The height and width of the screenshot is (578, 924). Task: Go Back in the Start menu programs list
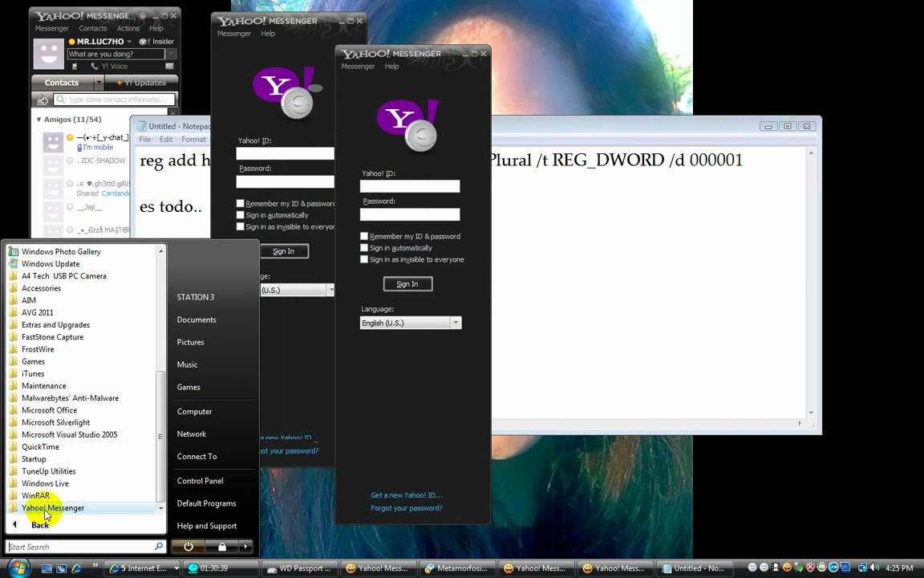point(40,525)
